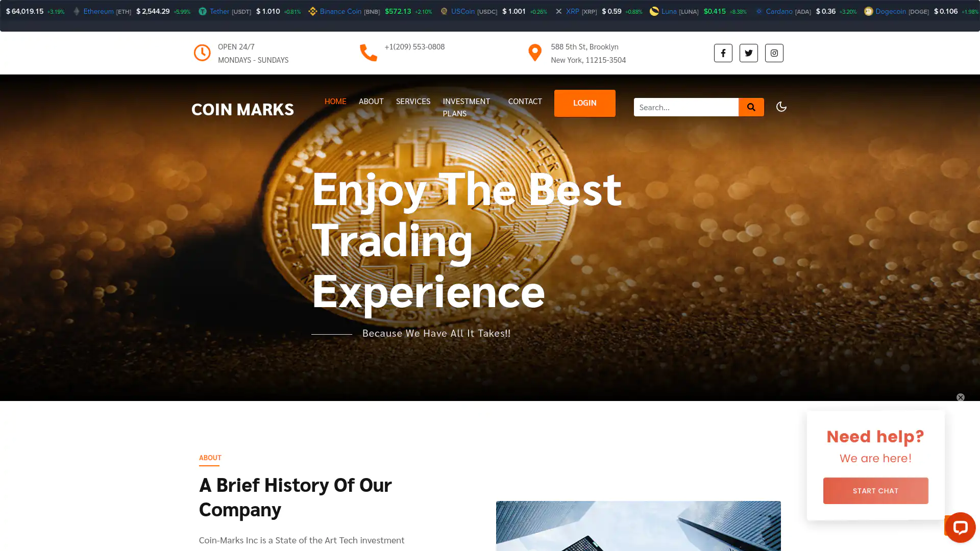Open the Facebook social icon

coord(723,53)
